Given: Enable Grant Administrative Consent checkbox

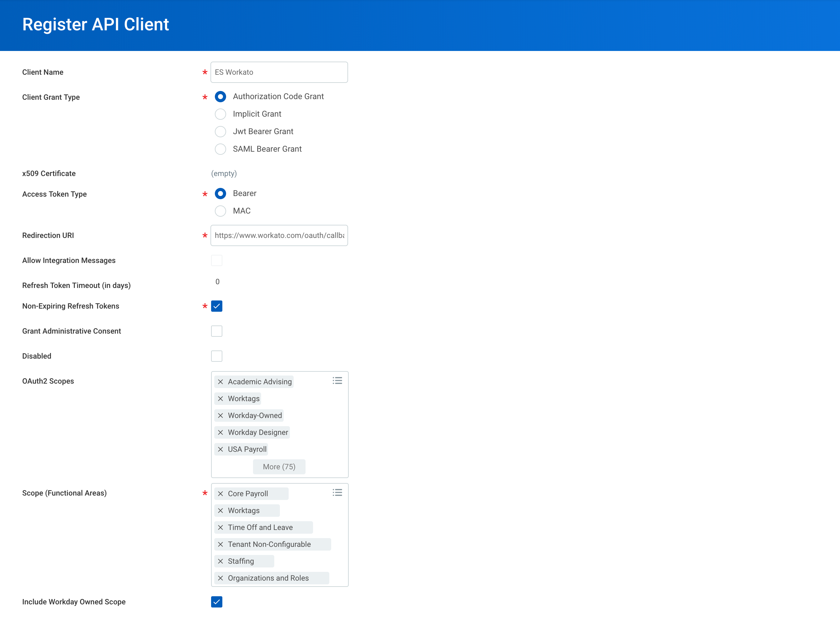Looking at the screenshot, I should tap(216, 331).
